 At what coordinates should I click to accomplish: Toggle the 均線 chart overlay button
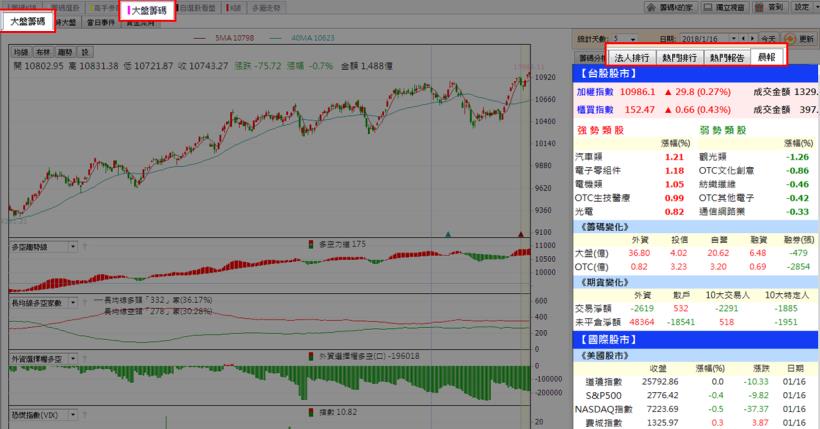click(x=21, y=52)
